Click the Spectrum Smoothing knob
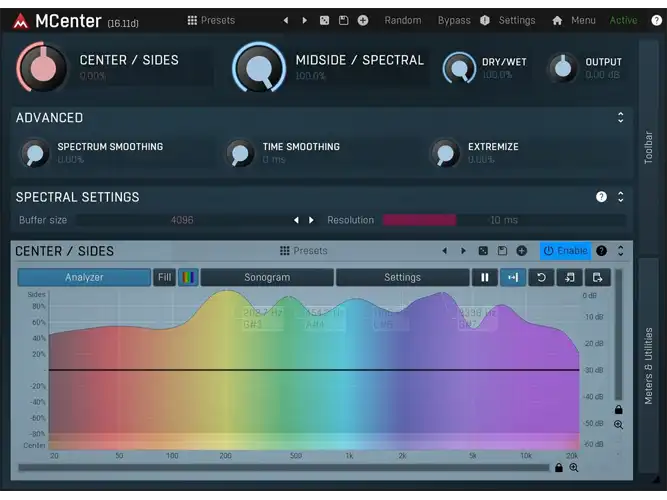This screenshot has width=667, height=500. point(35,153)
